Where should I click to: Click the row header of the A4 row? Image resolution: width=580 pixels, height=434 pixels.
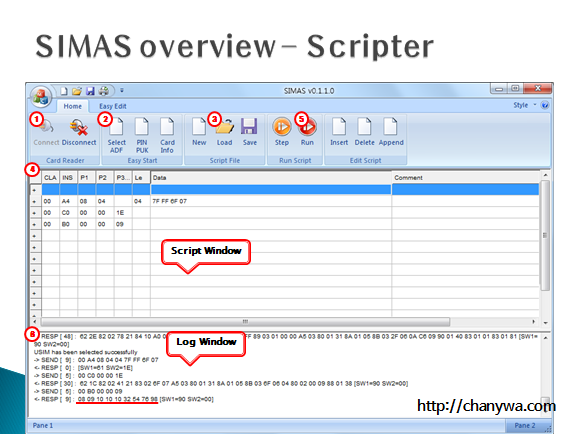click(36, 201)
